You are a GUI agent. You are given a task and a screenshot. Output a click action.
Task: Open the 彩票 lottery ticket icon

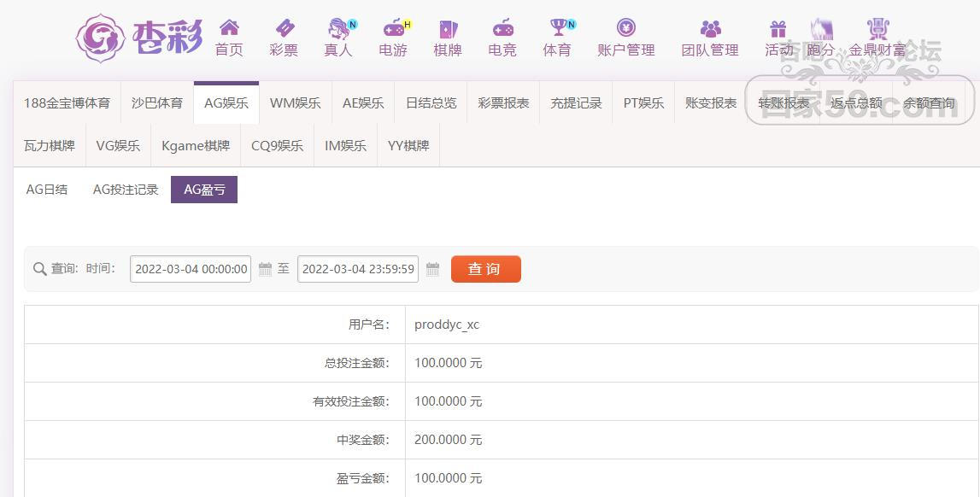[285, 27]
